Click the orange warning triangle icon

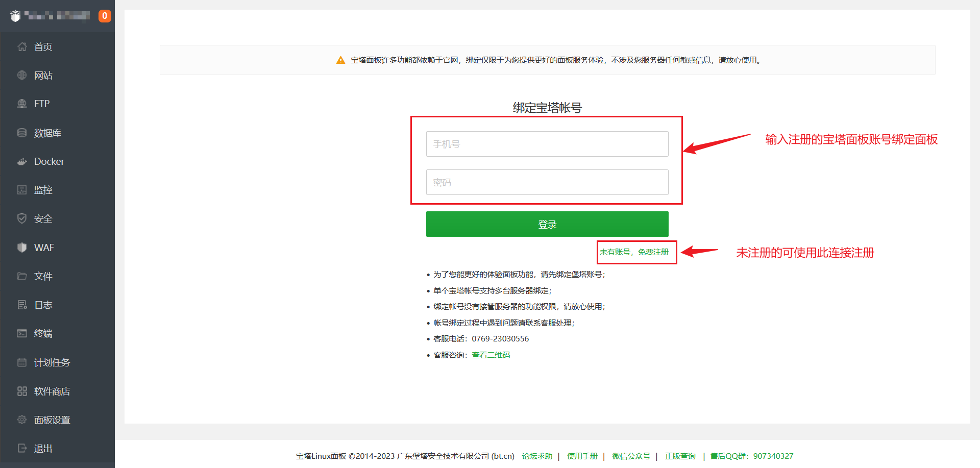[341, 60]
